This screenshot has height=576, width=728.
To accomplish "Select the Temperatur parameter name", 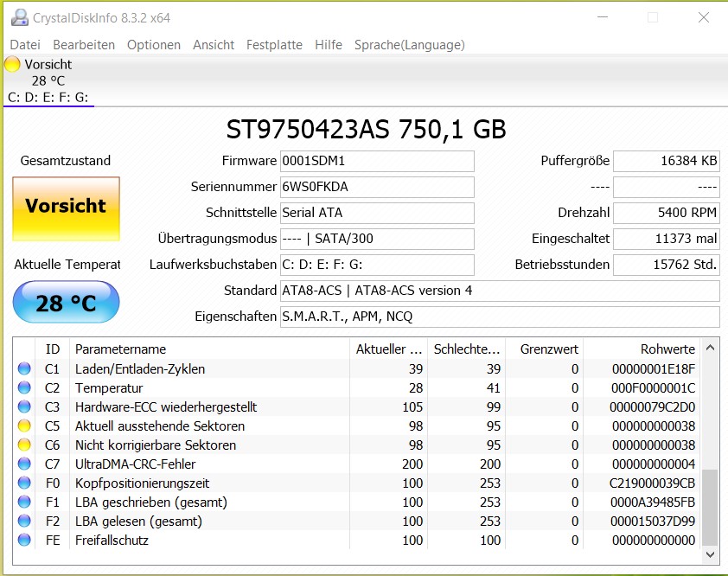I will 109,388.
